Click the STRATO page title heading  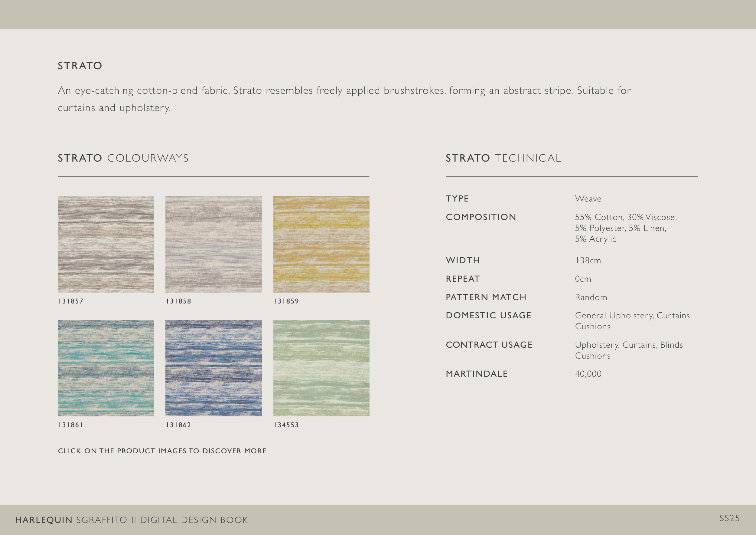(x=80, y=66)
